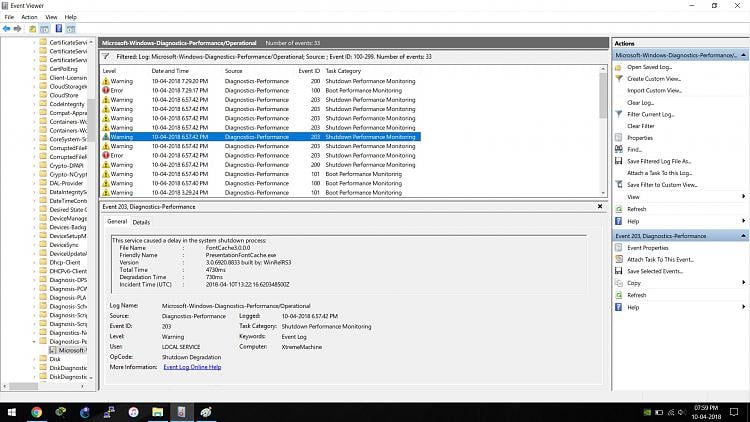This screenshot has height=422, width=750.
Task: Click Create Custom View funnel icon
Action: tap(618, 78)
